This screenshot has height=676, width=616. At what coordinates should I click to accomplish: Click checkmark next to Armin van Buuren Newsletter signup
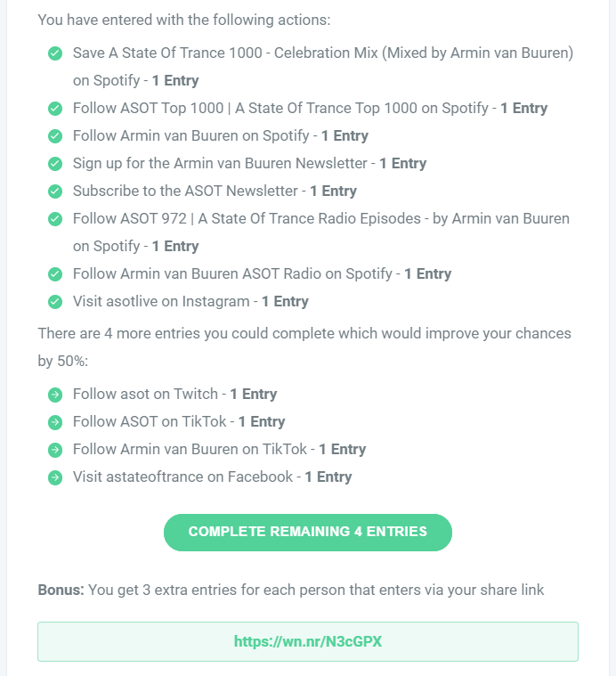pyautogui.click(x=55, y=164)
